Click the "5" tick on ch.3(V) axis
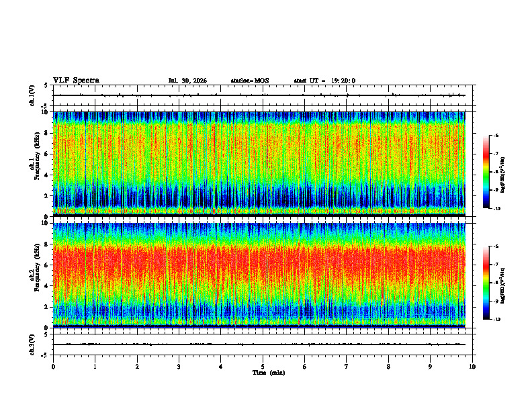Viewport: 532px width, 411px height. (x=46, y=334)
